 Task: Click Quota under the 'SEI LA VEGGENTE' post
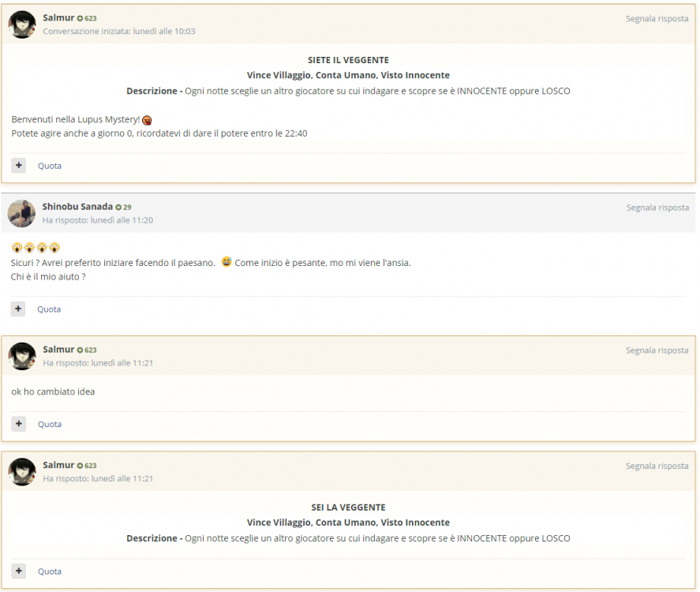click(x=50, y=571)
